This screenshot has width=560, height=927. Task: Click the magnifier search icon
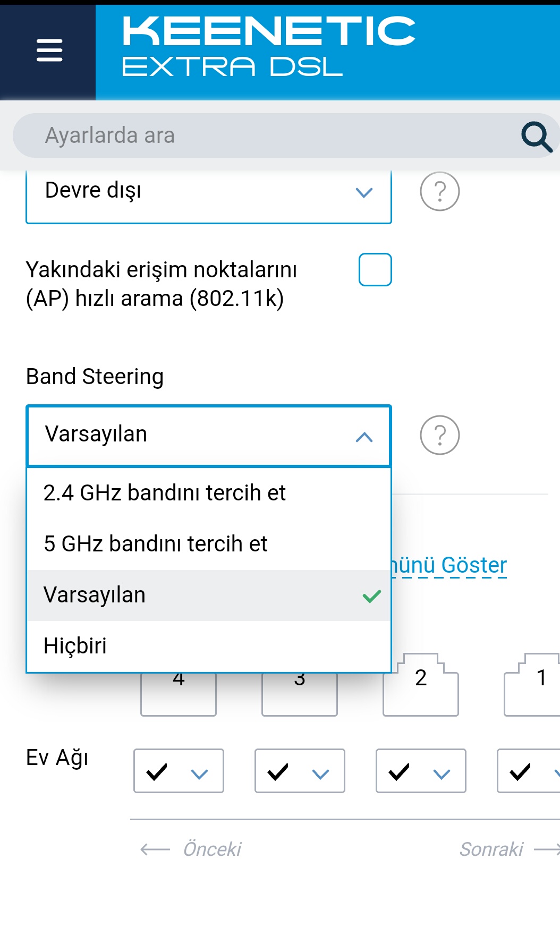pyautogui.click(x=537, y=137)
